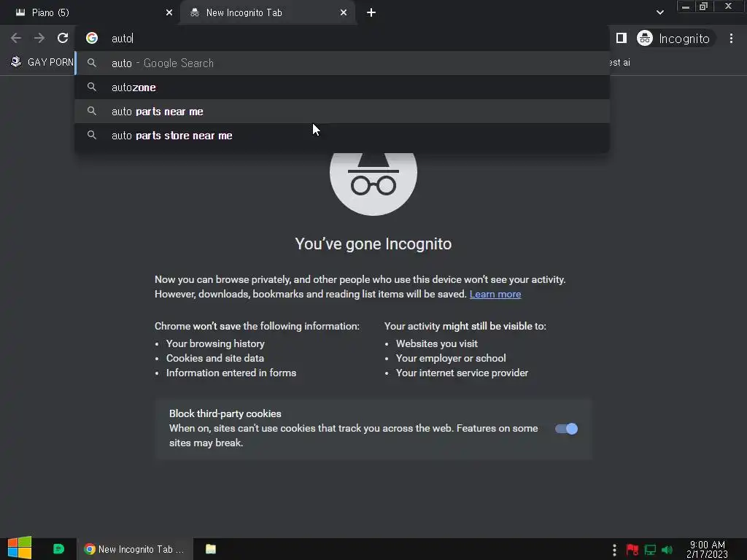Reload the page with the refresh icon
Viewport: 747px width, 560px height.
tap(63, 38)
